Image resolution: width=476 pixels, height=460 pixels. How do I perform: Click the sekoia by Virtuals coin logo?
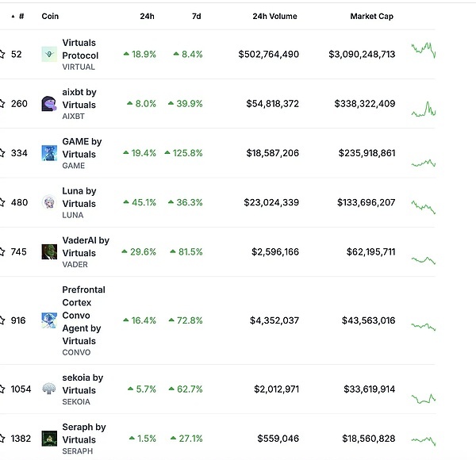48,389
